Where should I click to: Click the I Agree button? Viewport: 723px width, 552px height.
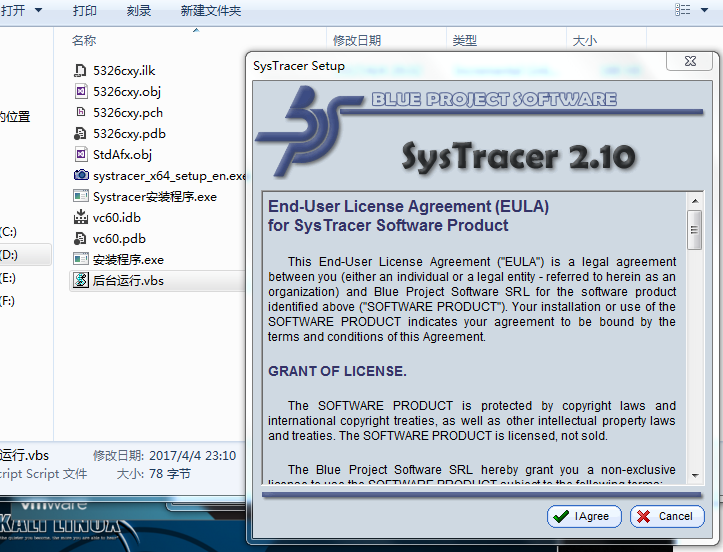pos(584,516)
